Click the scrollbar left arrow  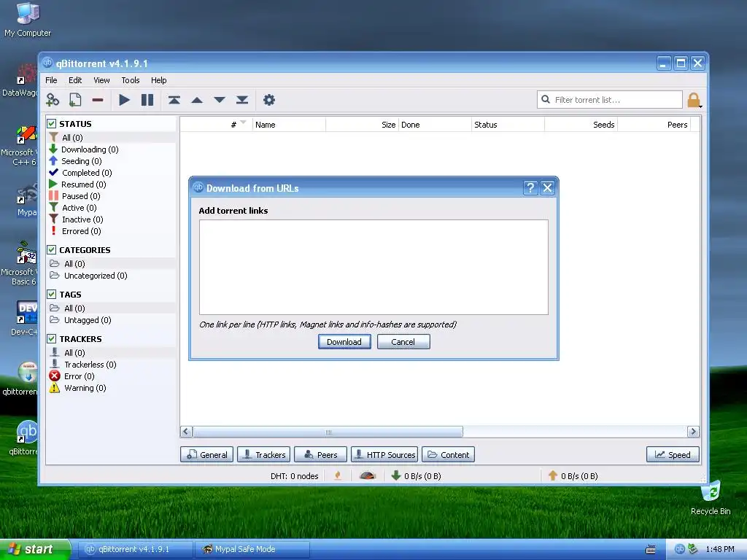pos(186,432)
